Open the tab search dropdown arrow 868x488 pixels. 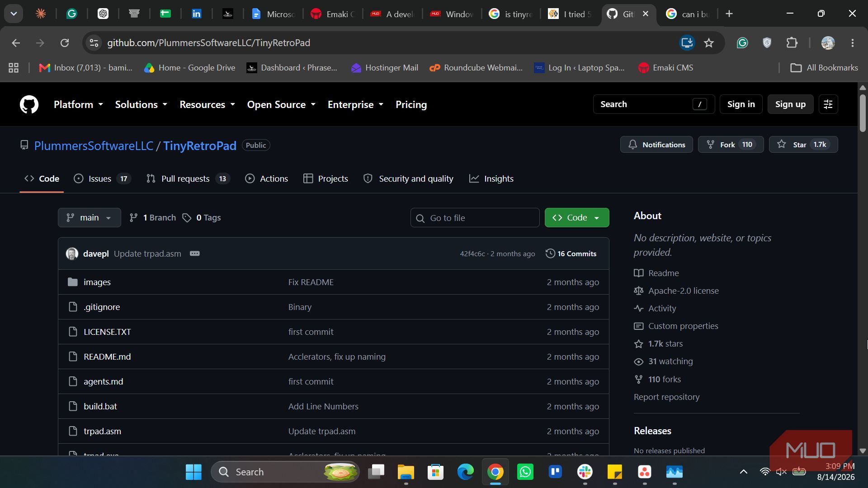14,14
